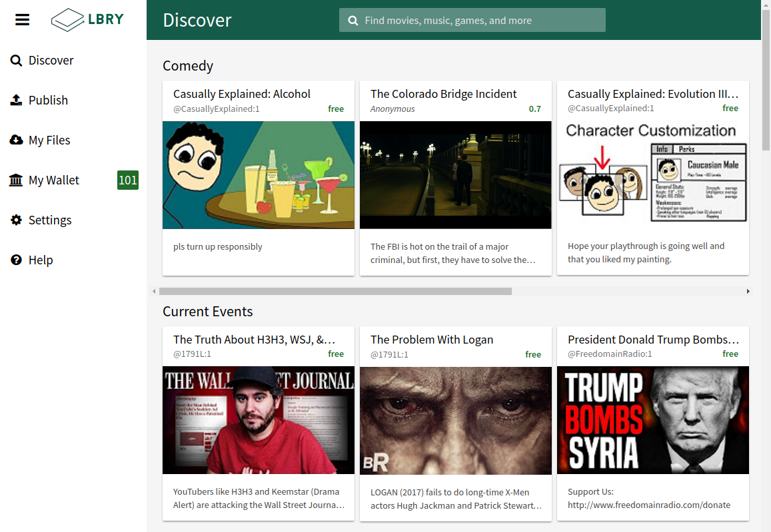Click 'The FBI is hot on the trail' description
771x532 pixels.
(453, 254)
